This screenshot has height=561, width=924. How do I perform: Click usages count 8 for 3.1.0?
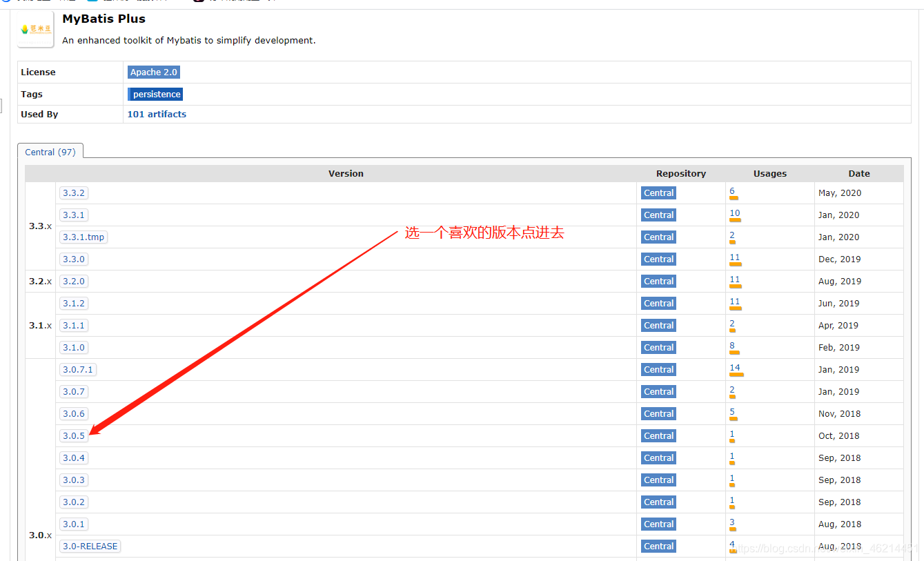[x=732, y=346]
